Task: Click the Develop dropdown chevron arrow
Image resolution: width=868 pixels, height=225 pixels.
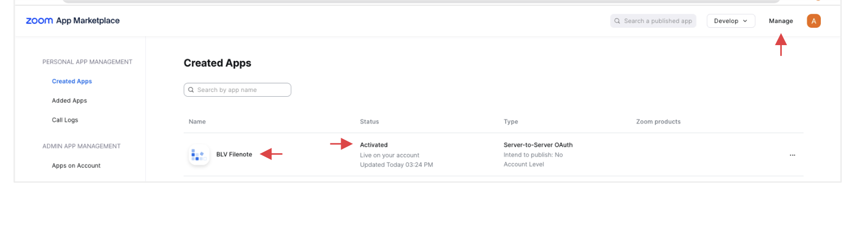Action: click(x=745, y=21)
